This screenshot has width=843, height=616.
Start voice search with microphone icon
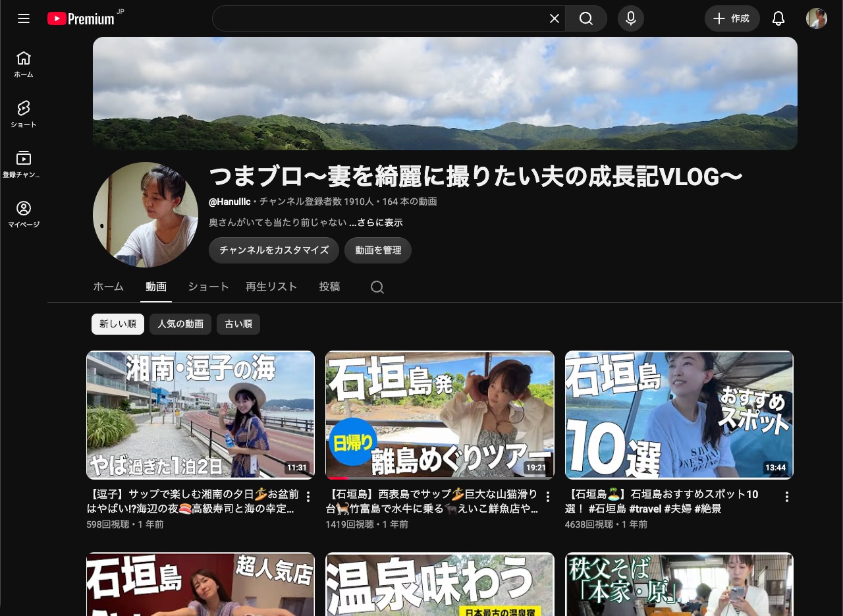coord(631,18)
